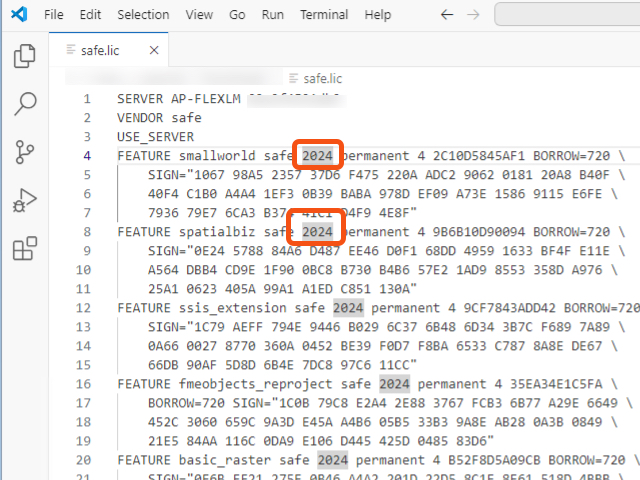Go forward with the right arrow
640x480 pixels.
pyautogui.click(x=473, y=15)
